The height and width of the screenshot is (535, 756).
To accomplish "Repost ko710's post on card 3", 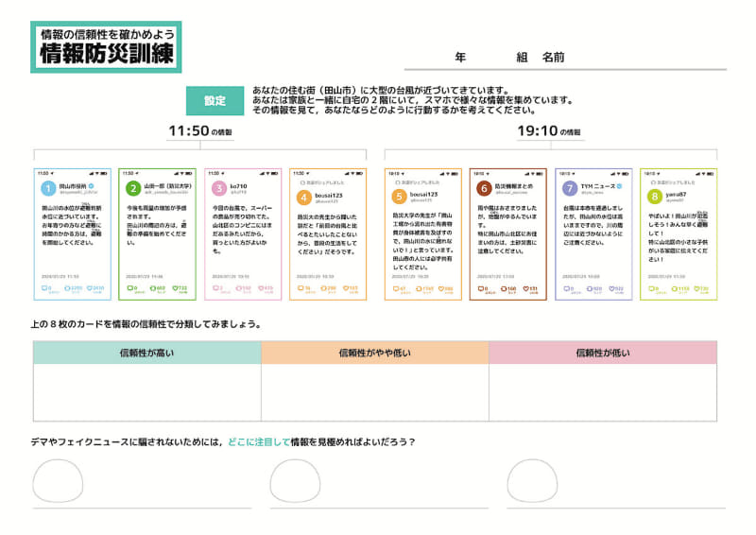I will pyautogui.click(x=239, y=288).
